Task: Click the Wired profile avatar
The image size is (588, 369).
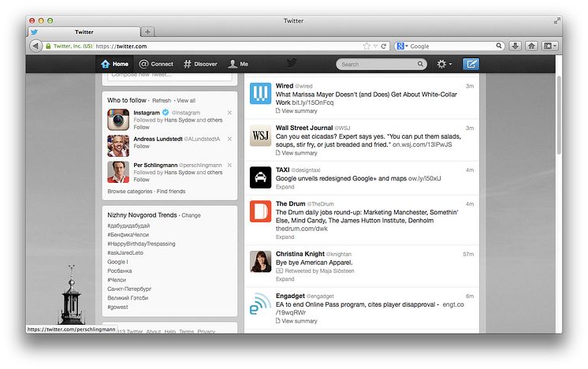Action: (261, 94)
